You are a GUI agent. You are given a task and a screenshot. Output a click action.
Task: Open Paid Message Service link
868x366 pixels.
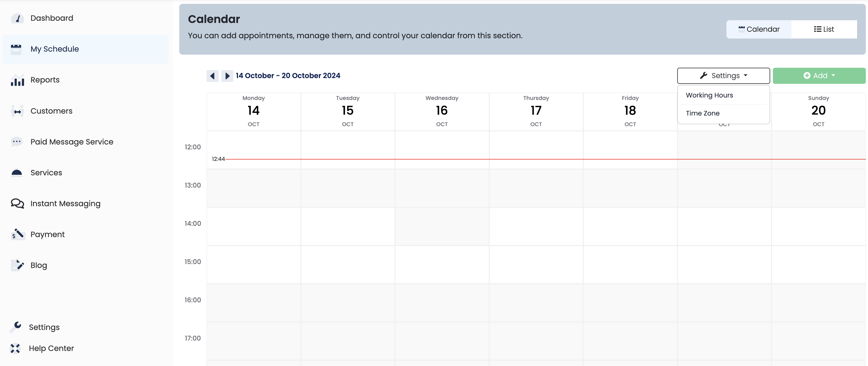click(x=72, y=142)
